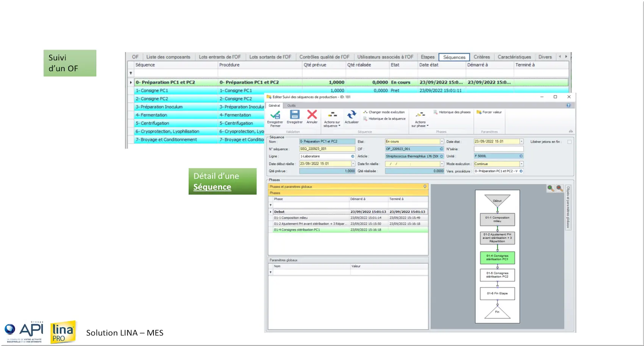The width and height of the screenshot is (644, 346).
Task: Open Historique des phases
Action: click(x=452, y=112)
